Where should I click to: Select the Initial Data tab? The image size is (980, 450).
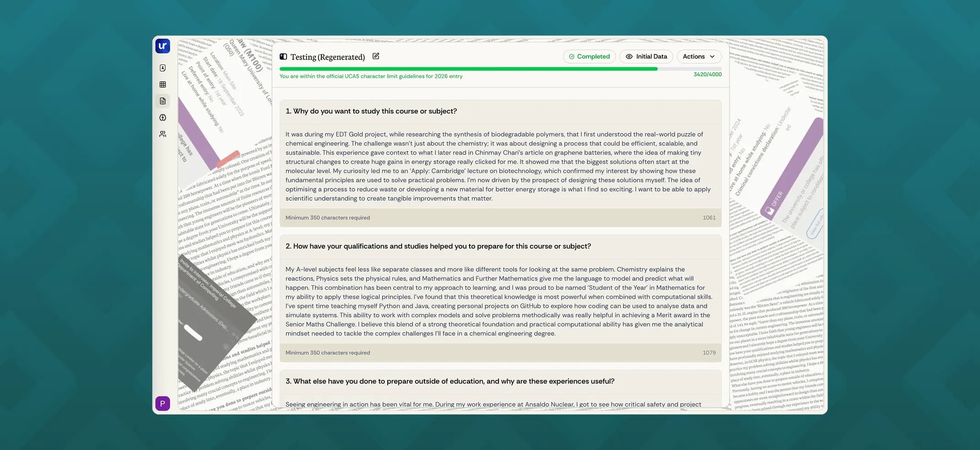[x=646, y=56]
